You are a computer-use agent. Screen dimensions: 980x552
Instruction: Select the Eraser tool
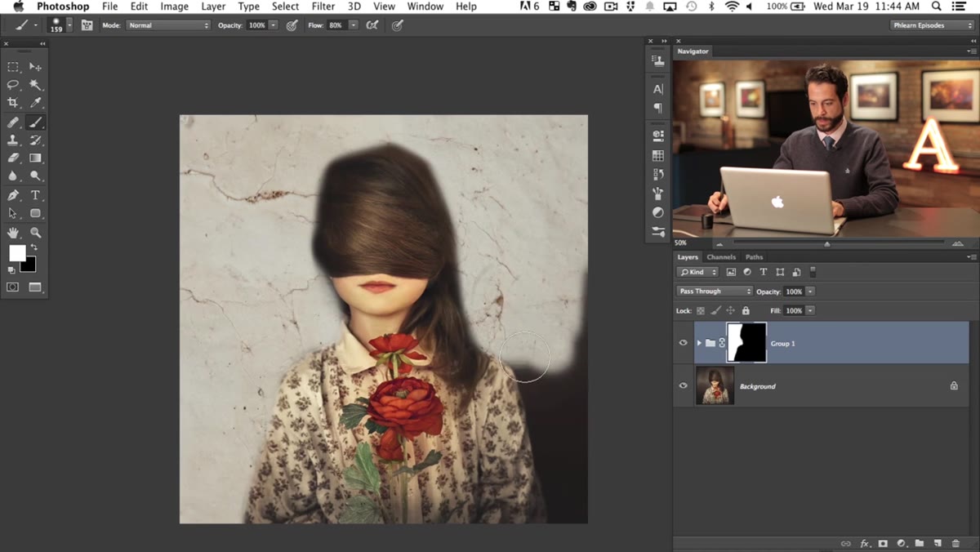(13, 158)
